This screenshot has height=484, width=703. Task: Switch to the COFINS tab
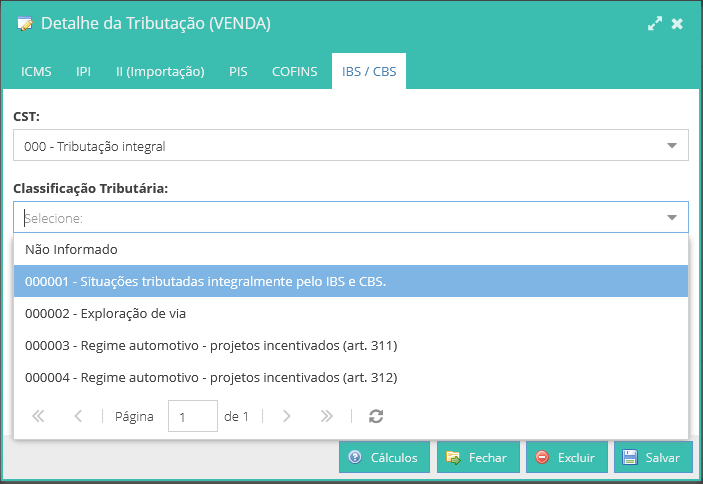pos(294,71)
